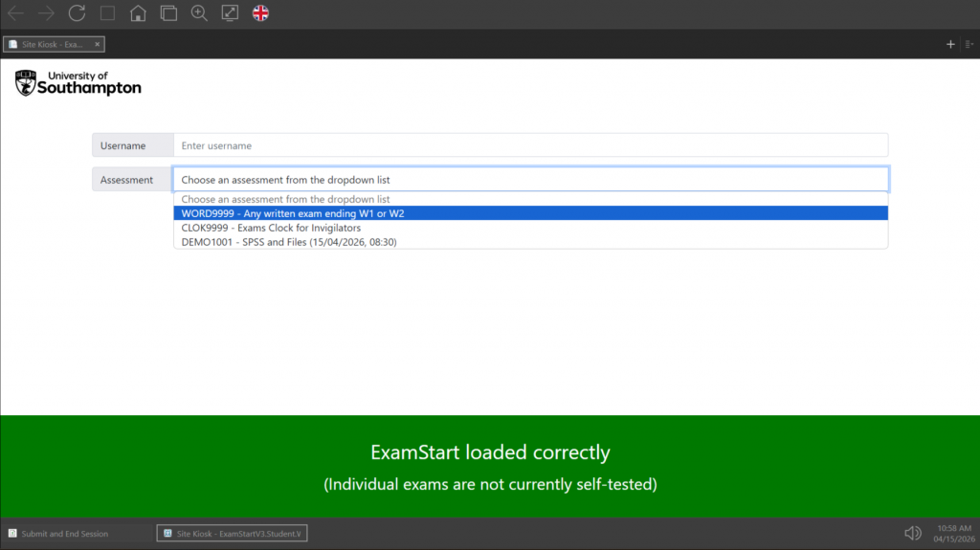Click the magnifier zoom icon
The image size is (980, 550).
pos(199,13)
